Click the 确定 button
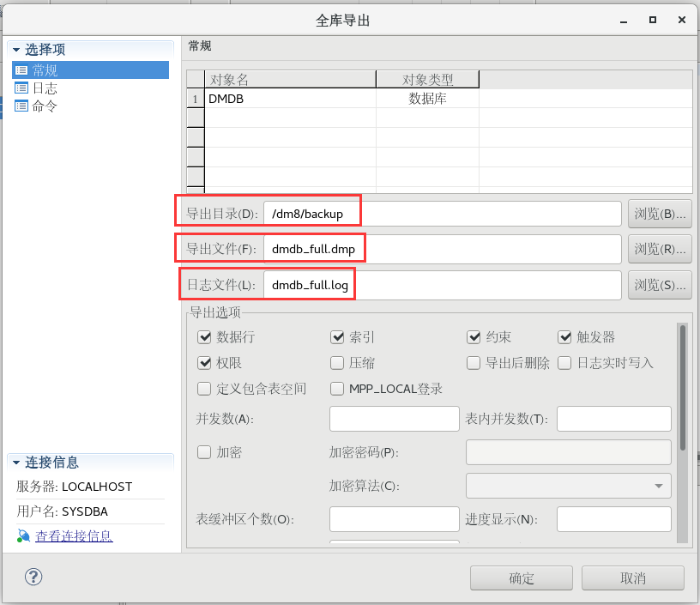700x605 pixels. [521, 578]
